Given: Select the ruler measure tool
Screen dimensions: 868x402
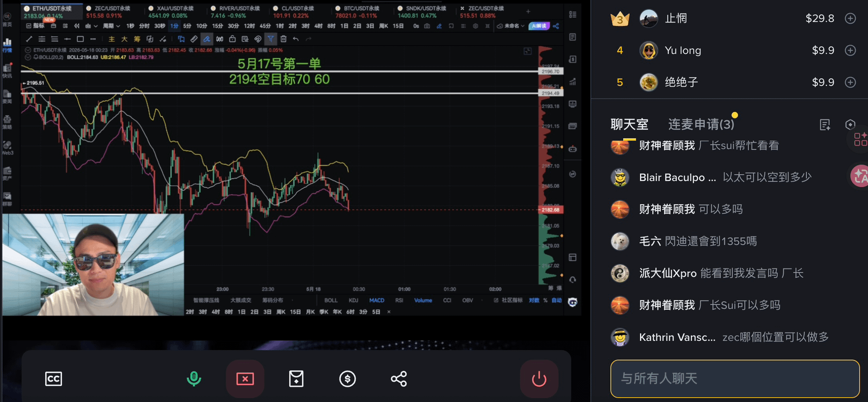Looking at the screenshot, I should 194,39.
